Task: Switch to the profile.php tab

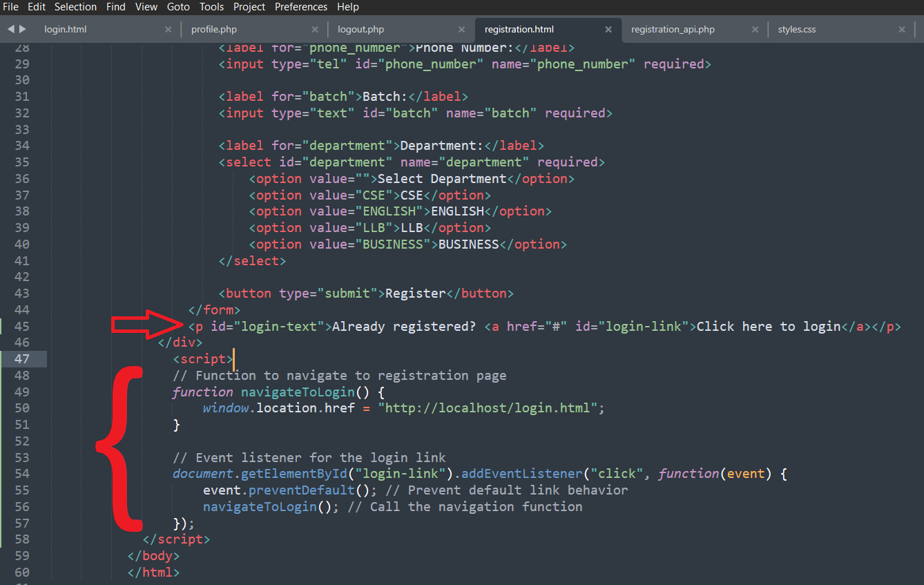Action: [214, 30]
